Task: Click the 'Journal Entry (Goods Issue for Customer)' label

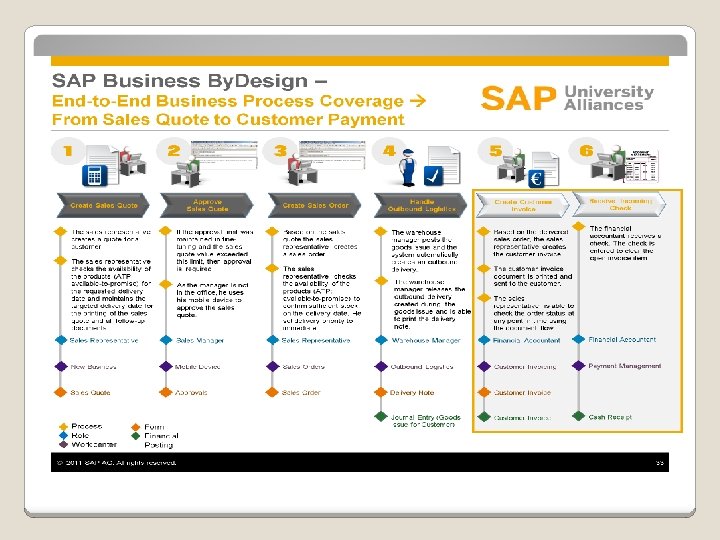Action: 425,421
